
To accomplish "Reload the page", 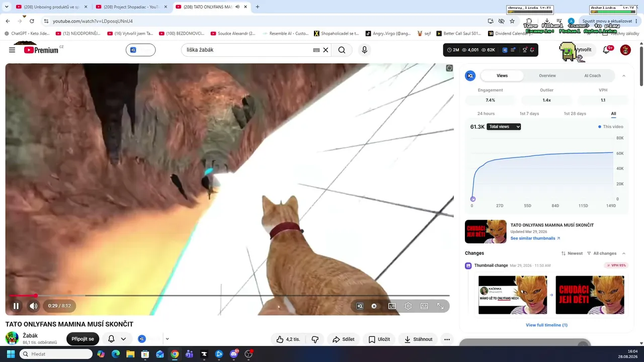I will click(32, 21).
